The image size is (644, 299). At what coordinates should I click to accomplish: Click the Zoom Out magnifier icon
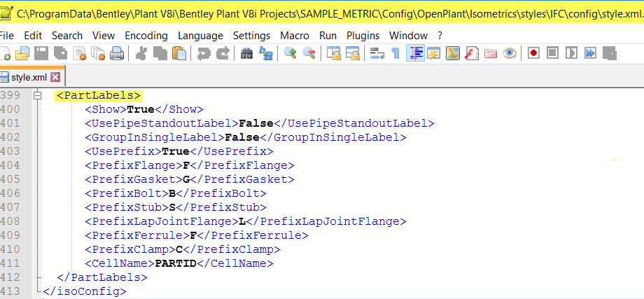[309, 53]
